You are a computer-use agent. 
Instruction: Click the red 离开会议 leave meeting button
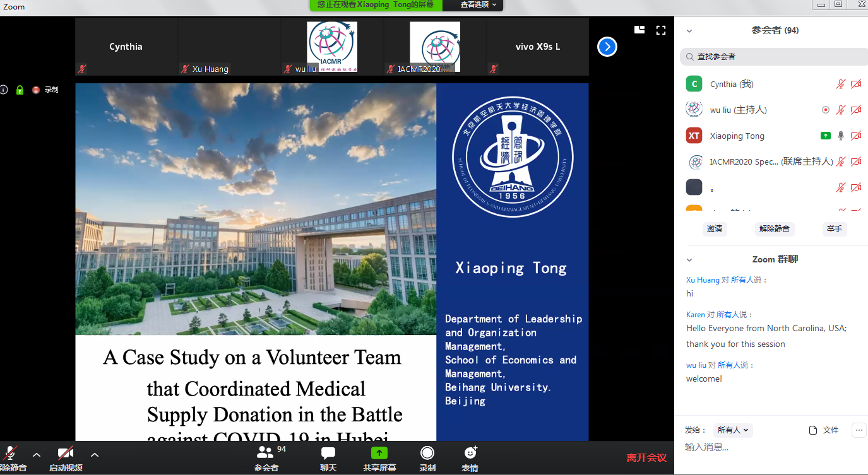(x=646, y=457)
